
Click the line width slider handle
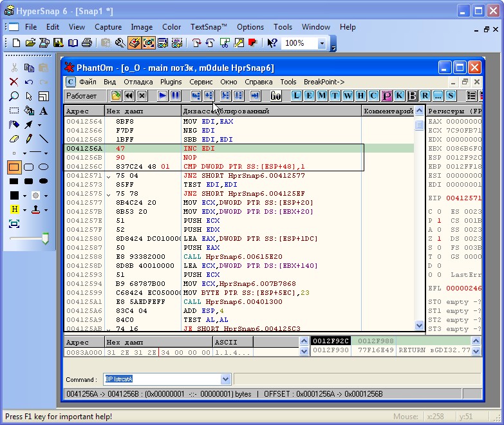tap(46, 238)
